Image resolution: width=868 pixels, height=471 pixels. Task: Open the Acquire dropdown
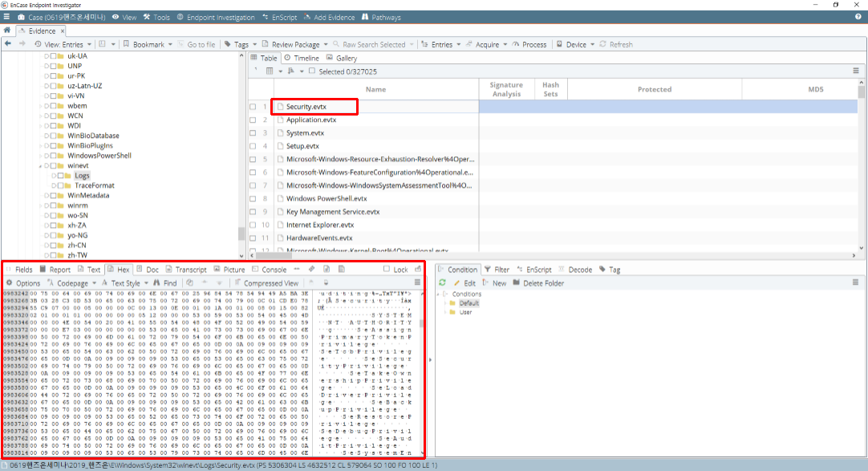(x=487, y=44)
